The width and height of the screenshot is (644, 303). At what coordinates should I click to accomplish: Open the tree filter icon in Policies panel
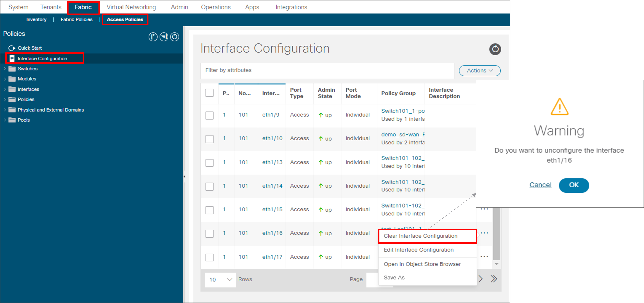pyautogui.click(x=164, y=37)
